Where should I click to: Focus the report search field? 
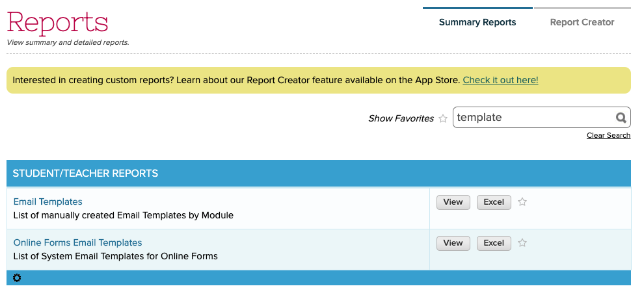coord(533,118)
